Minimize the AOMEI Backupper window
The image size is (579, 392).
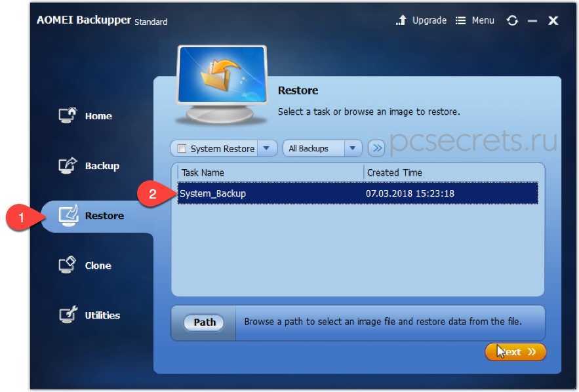click(532, 21)
